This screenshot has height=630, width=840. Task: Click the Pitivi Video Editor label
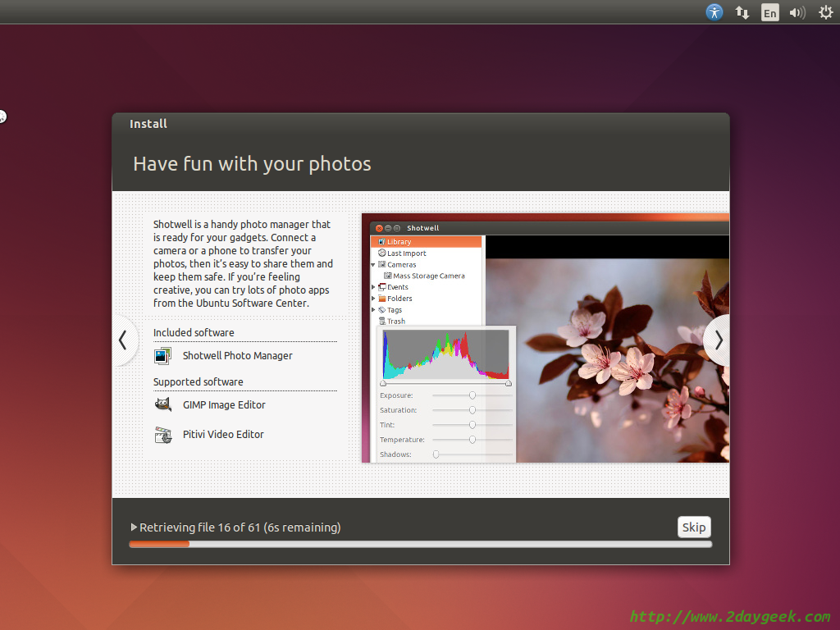223,435
